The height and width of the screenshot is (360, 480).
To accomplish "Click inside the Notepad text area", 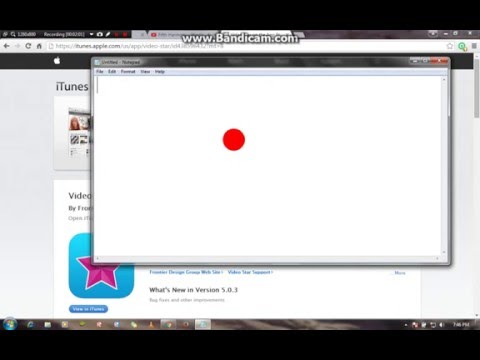I will pos(268,166).
